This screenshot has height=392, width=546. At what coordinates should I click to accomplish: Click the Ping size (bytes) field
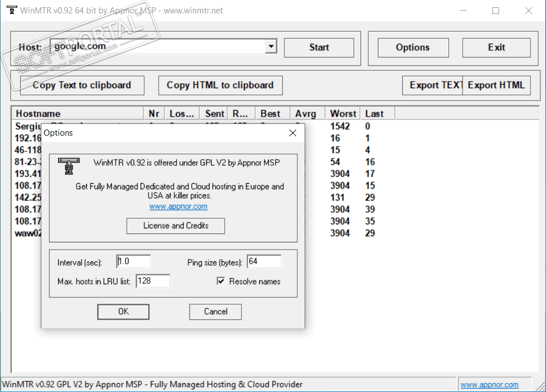pos(264,261)
